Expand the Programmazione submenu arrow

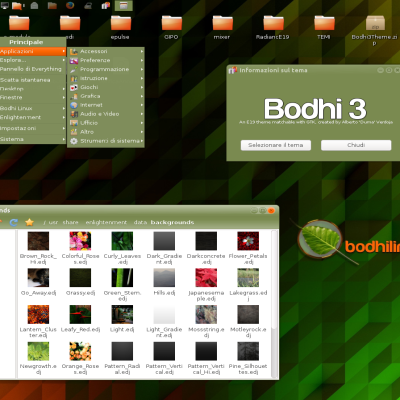point(142,69)
